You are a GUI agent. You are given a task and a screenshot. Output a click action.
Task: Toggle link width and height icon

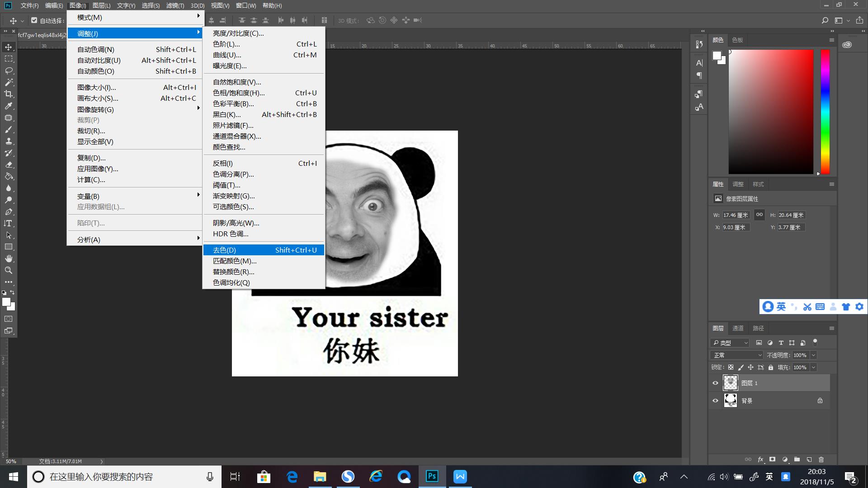pos(759,215)
